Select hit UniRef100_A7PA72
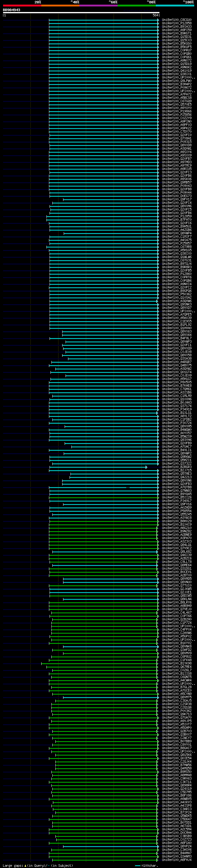The width and height of the screenshot is (197, 868). (176, 94)
